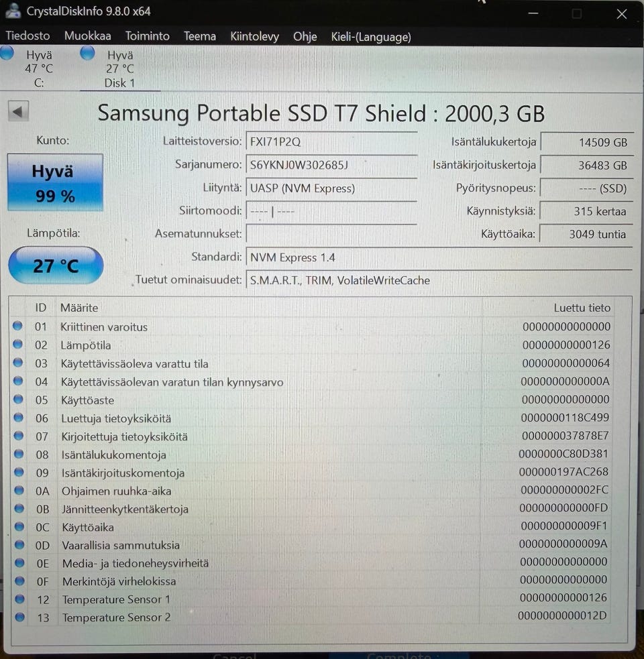Select the Merkintöjä virhelokissa row
This screenshot has width=644, height=659.
(x=311, y=581)
